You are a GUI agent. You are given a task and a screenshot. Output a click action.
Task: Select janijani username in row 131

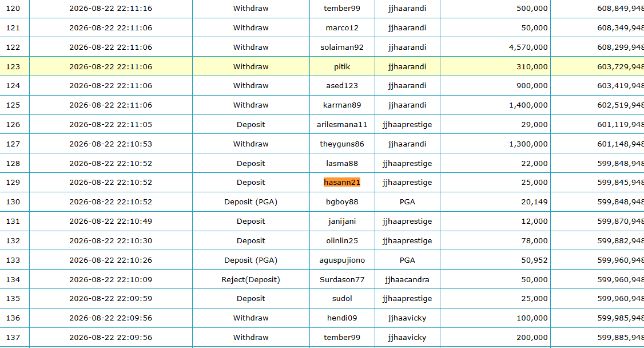(x=341, y=221)
